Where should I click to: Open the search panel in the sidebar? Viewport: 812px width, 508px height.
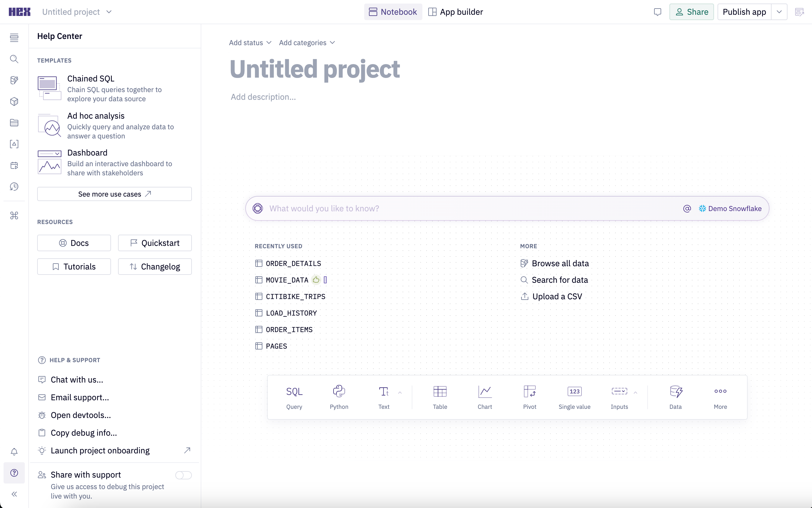point(14,59)
